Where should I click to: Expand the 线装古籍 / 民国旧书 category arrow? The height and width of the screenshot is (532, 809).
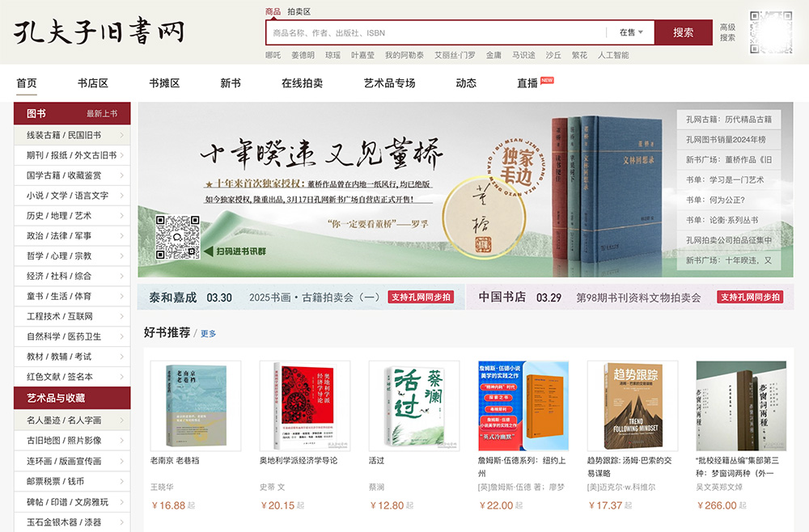coord(122,135)
